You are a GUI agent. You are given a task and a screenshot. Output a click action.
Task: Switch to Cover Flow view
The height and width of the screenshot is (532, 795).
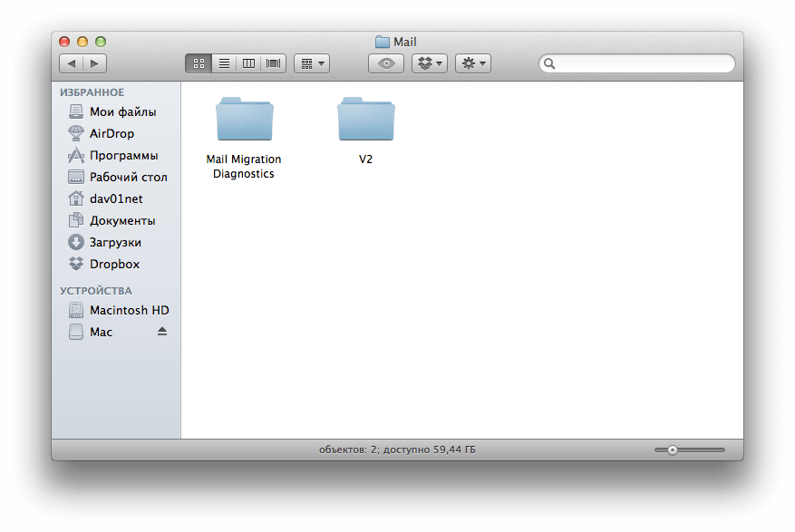click(x=273, y=63)
